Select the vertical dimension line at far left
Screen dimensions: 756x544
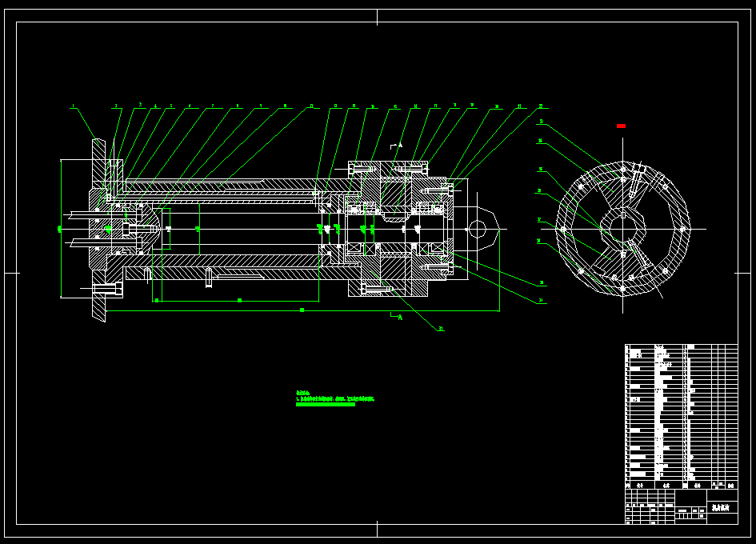point(61,229)
